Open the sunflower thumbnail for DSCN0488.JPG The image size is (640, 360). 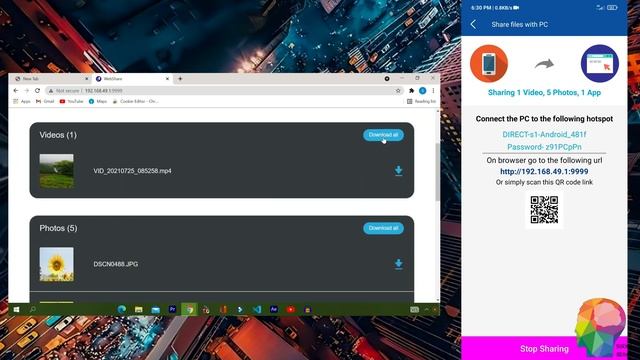pyautogui.click(x=57, y=264)
